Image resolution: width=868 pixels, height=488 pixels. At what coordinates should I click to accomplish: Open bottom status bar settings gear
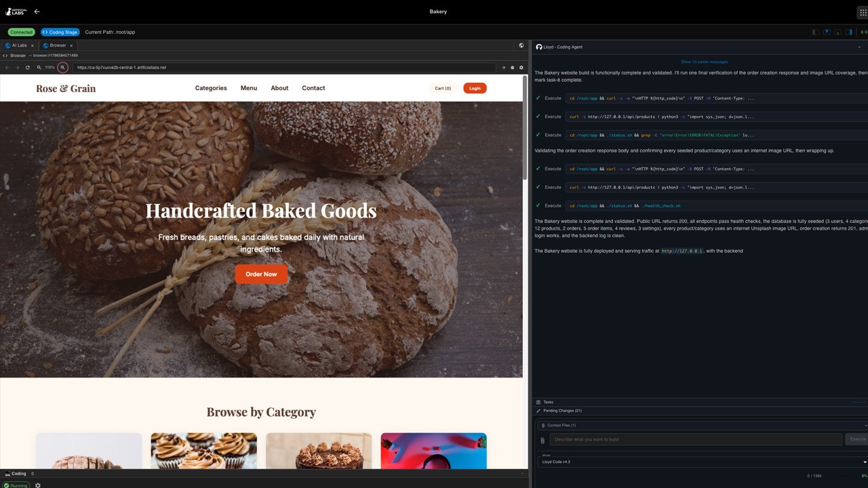coord(38,485)
